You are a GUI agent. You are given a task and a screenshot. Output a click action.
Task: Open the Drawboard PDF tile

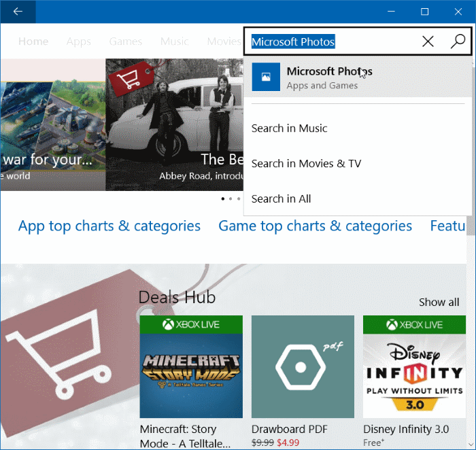[303, 366]
